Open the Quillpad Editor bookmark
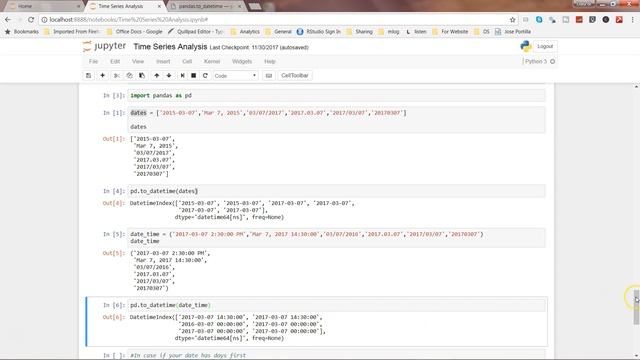This screenshot has width=640, height=360. click(196, 31)
